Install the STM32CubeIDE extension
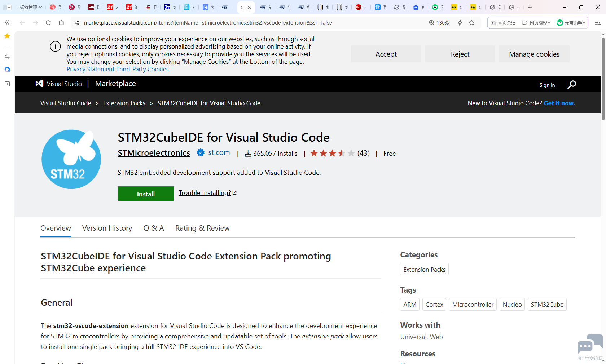606x364 pixels. click(146, 194)
